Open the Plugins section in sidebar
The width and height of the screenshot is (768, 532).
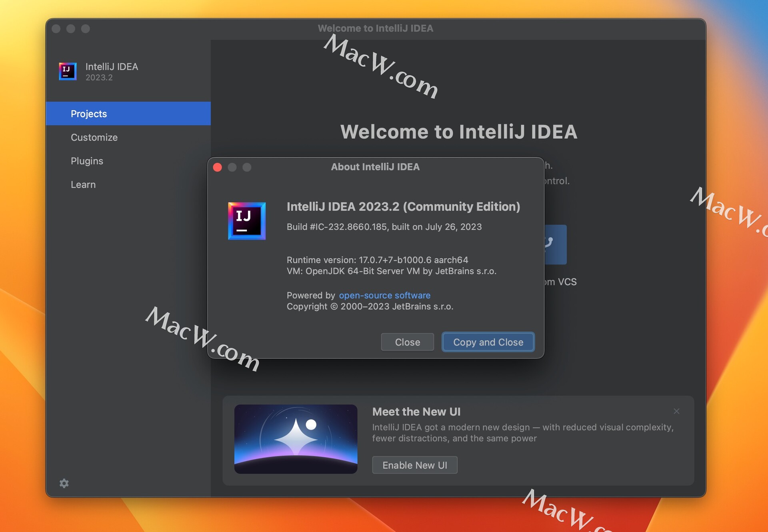tap(87, 161)
